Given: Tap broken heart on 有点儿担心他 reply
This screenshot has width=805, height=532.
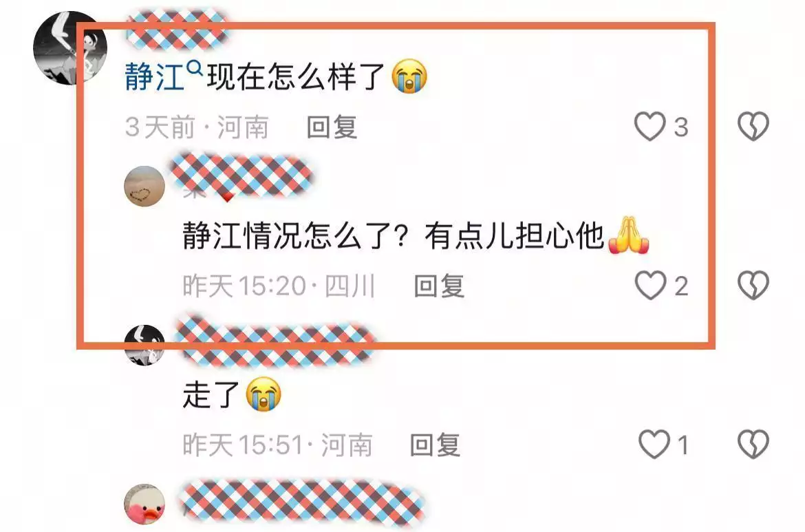Looking at the screenshot, I should [753, 286].
